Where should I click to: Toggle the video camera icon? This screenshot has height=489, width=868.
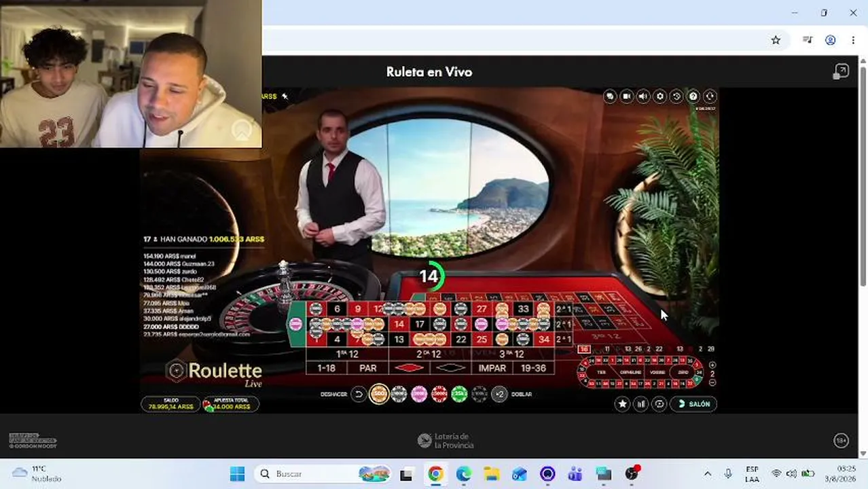click(x=626, y=96)
